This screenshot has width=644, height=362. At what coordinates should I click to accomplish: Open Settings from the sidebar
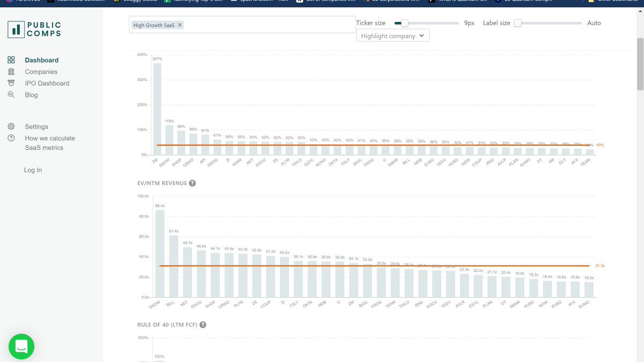(x=36, y=127)
